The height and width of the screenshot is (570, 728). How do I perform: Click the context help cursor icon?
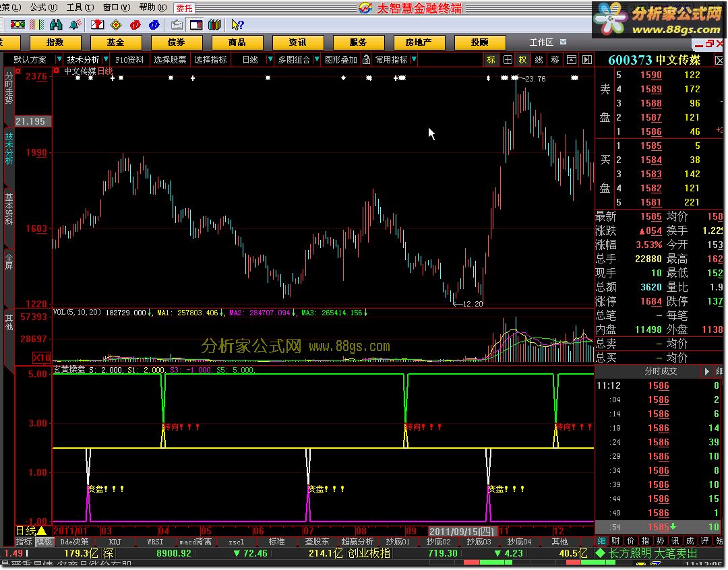pos(237,25)
